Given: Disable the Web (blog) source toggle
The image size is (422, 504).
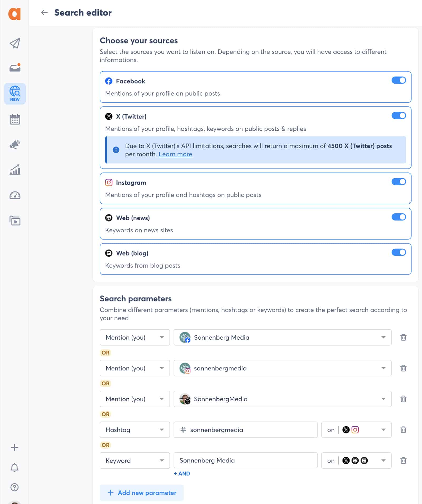Looking at the screenshot, I should click(399, 252).
